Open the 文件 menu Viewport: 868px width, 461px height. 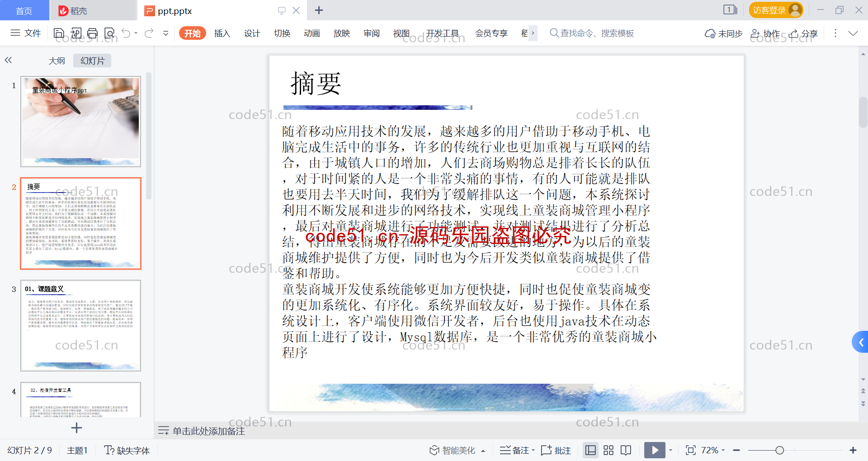point(26,33)
